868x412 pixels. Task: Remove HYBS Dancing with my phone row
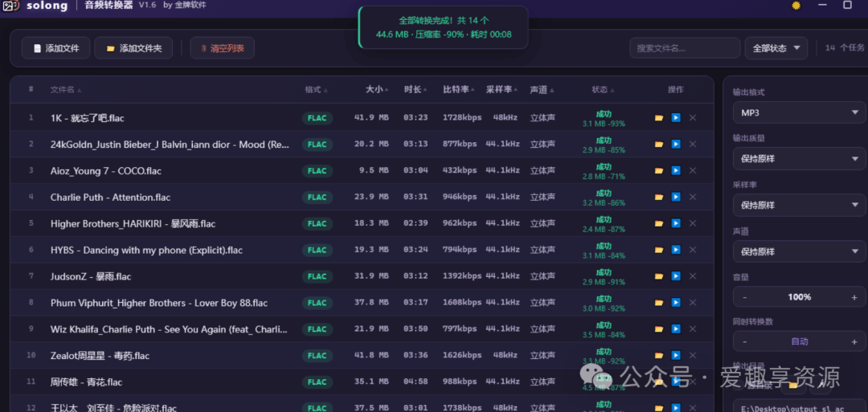[693, 250]
